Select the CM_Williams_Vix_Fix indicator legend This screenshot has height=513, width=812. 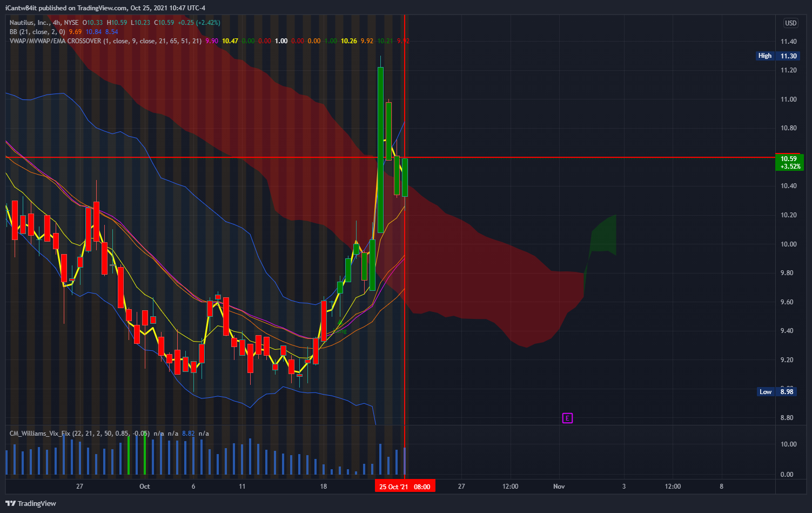coord(79,434)
